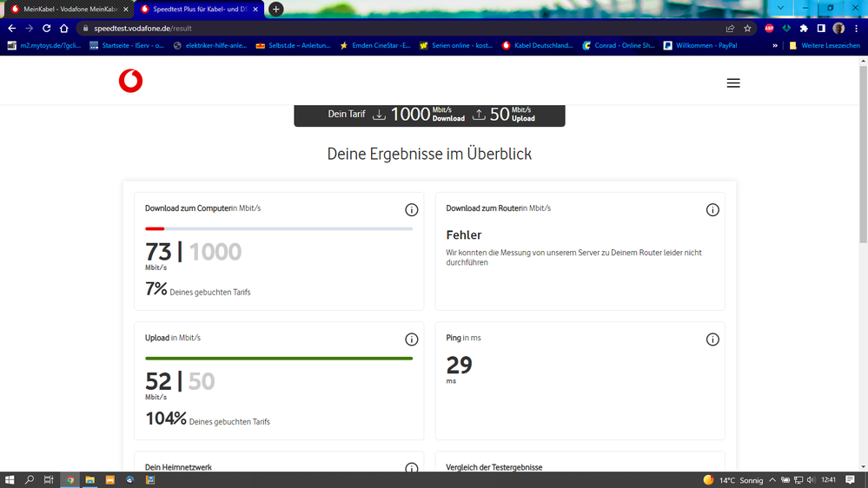Toggle the browser side panel
This screenshot has width=868, height=488.
821,28
